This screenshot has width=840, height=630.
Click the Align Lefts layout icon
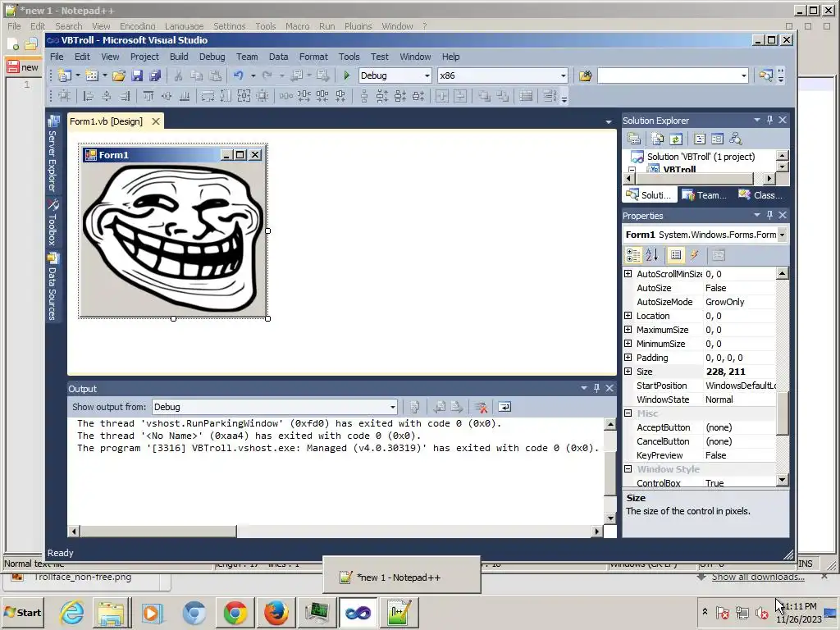click(x=89, y=96)
